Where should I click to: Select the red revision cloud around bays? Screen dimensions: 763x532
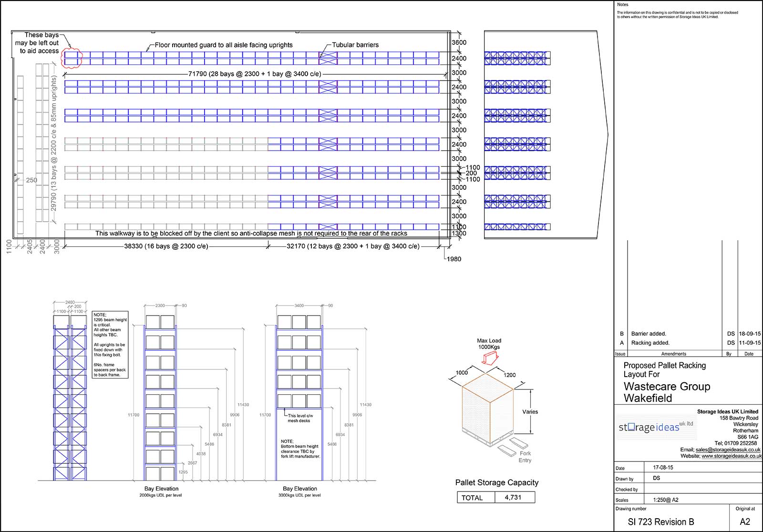72,58
